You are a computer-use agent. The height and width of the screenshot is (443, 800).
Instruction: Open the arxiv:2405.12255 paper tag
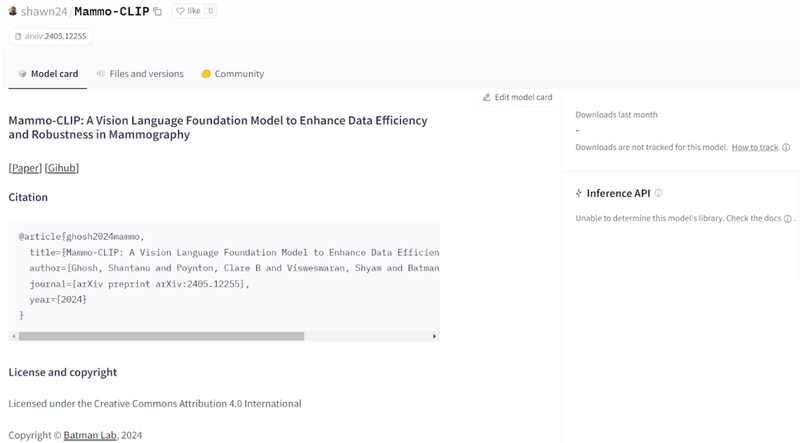50,36
